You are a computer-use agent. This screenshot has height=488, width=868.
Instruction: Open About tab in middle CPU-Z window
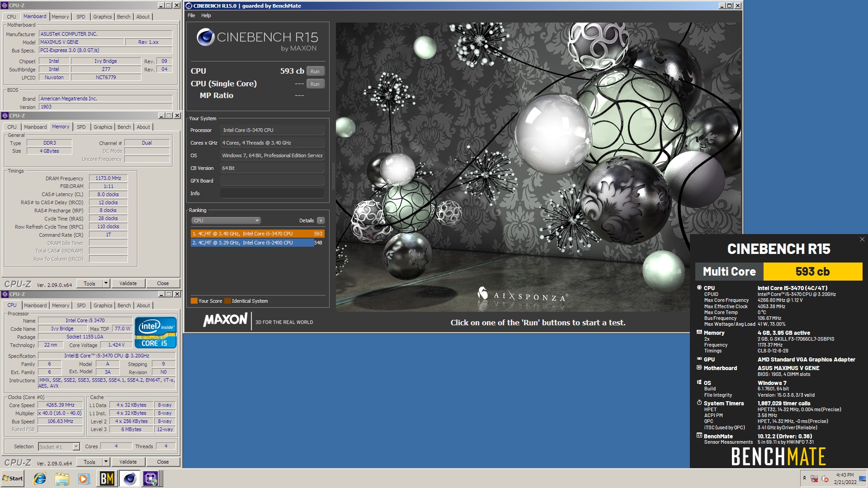[x=143, y=127]
